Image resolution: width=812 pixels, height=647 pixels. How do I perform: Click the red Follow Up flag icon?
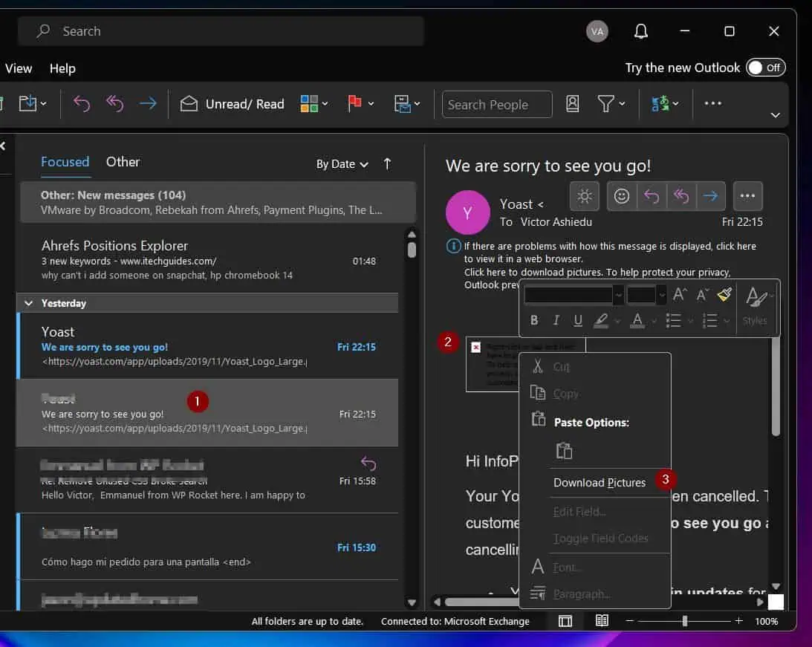click(x=354, y=103)
